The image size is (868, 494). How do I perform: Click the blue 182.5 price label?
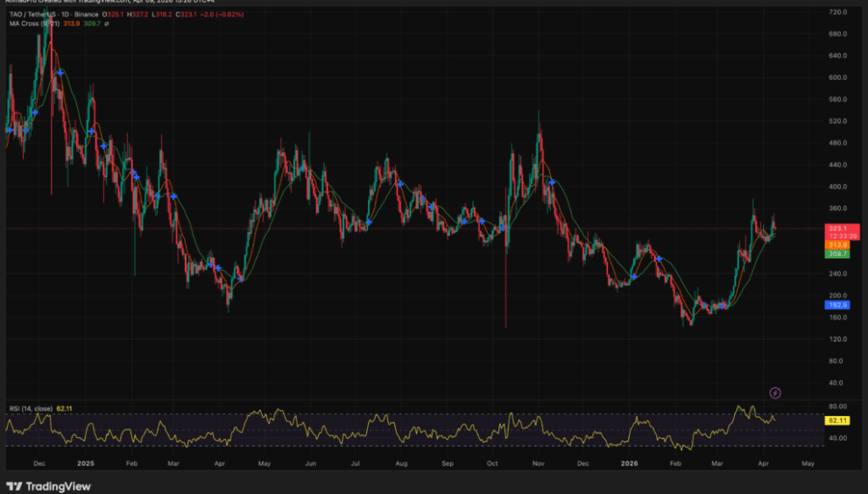click(838, 305)
